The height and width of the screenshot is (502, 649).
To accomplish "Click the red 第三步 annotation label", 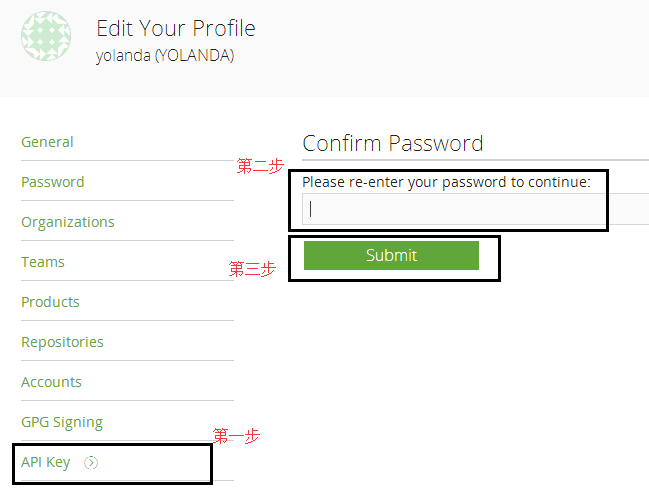I will [252, 269].
